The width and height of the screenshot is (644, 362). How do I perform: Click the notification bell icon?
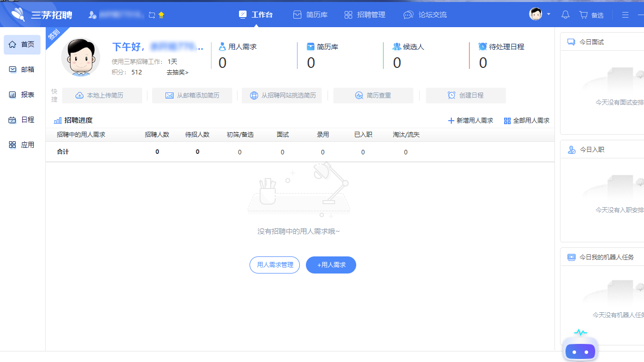(565, 15)
